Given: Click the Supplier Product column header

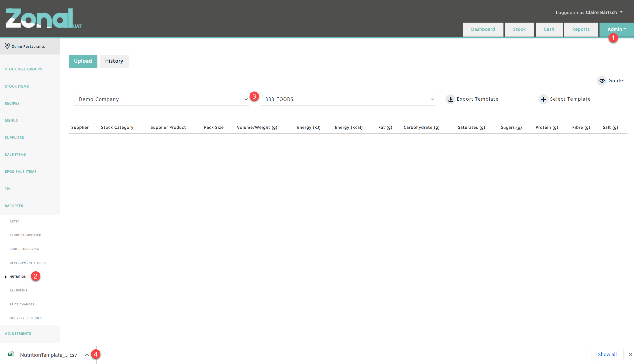Looking at the screenshot, I should [x=168, y=127].
